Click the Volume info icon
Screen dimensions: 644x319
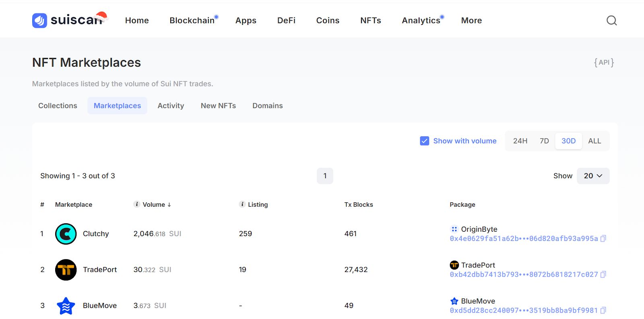[137, 204]
